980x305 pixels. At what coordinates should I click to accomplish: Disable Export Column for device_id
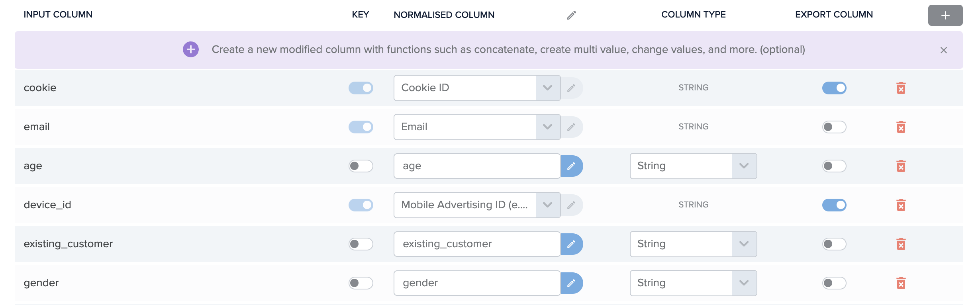[835, 205]
